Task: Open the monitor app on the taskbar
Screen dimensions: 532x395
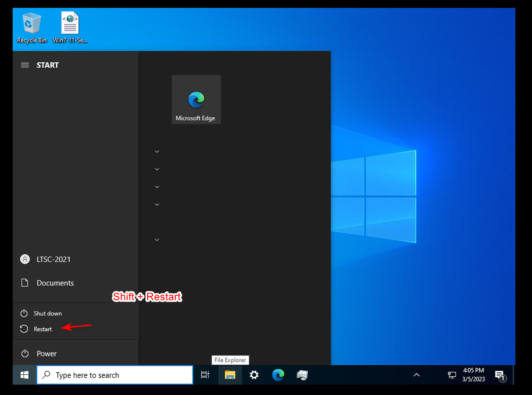Action: click(x=302, y=375)
